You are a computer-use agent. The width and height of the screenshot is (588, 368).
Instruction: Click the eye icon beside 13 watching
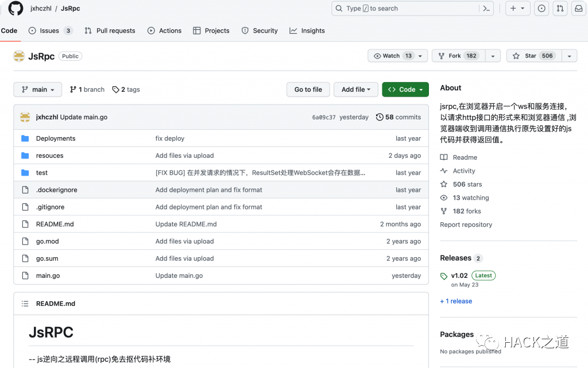(x=444, y=197)
